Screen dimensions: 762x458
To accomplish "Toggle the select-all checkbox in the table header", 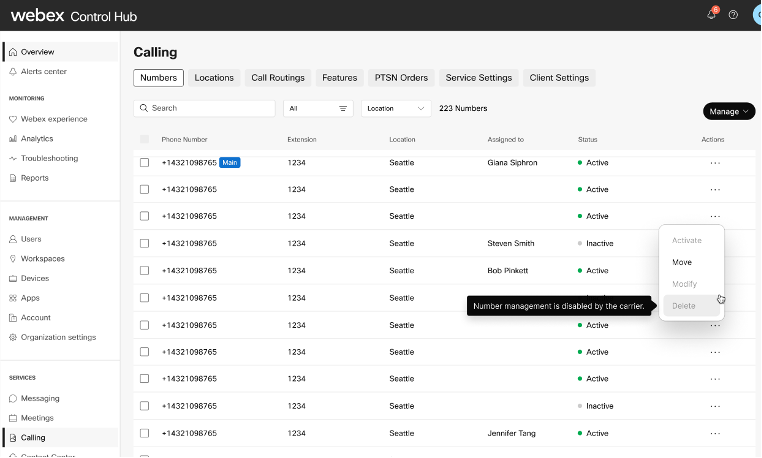I will pos(145,139).
